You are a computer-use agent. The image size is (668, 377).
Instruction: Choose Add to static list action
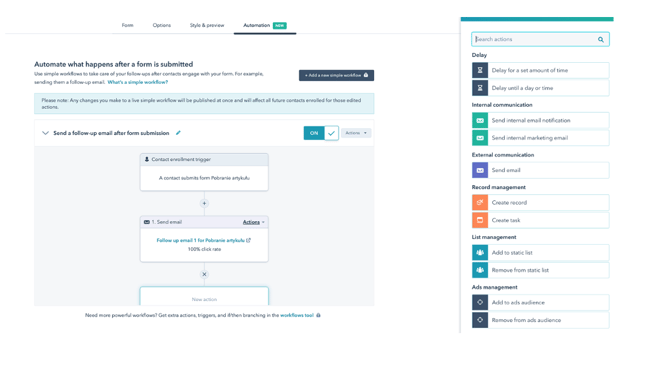540,253
